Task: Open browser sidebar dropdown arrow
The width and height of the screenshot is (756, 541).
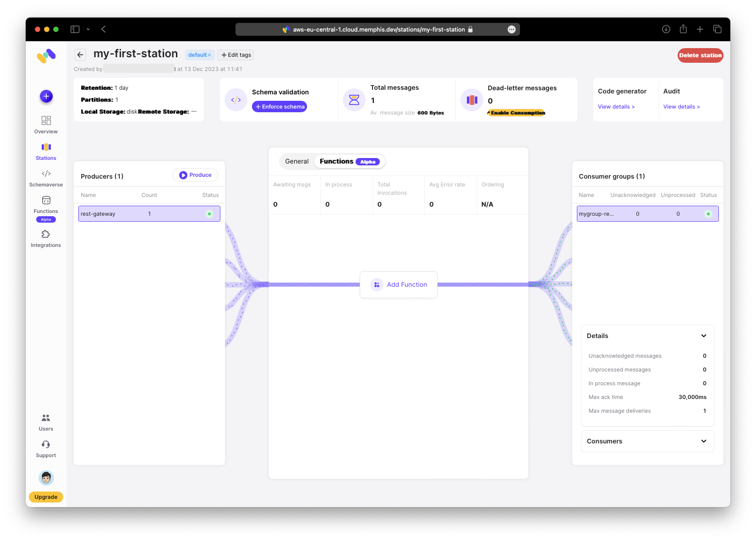Action: point(88,29)
